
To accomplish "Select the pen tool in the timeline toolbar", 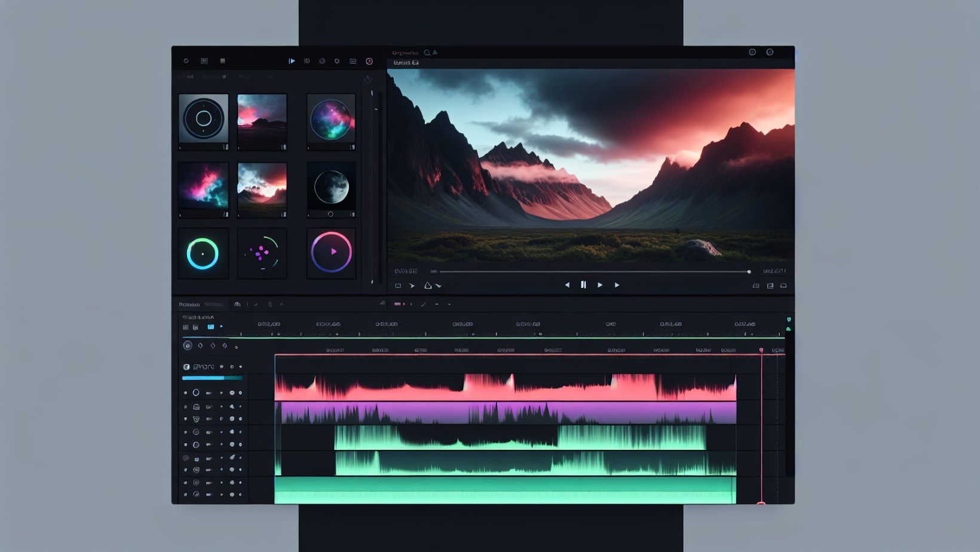I will coord(257,303).
